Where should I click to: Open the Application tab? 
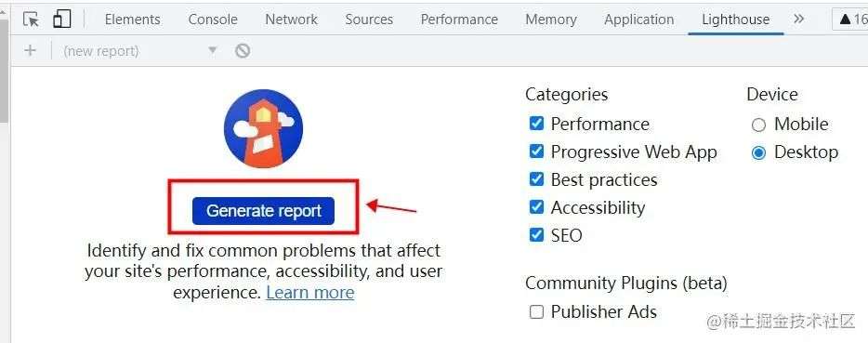(638, 20)
